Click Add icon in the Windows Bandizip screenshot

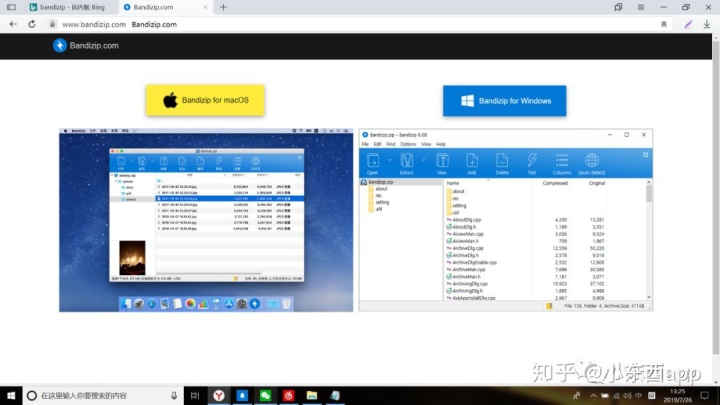472,164
